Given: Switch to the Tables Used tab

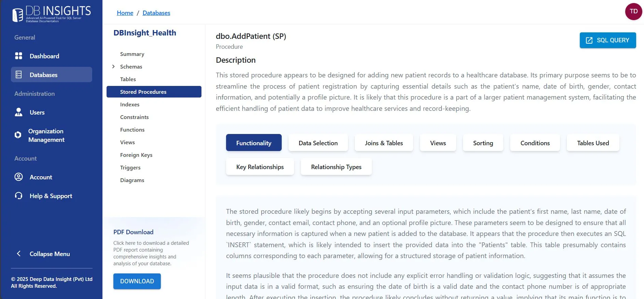Looking at the screenshot, I should pyautogui.click(x=593, y=143).
